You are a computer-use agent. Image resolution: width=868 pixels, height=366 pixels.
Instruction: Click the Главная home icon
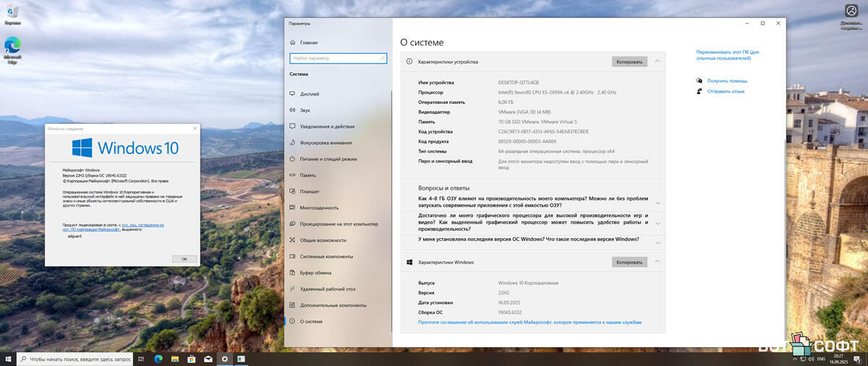point(292,43)
